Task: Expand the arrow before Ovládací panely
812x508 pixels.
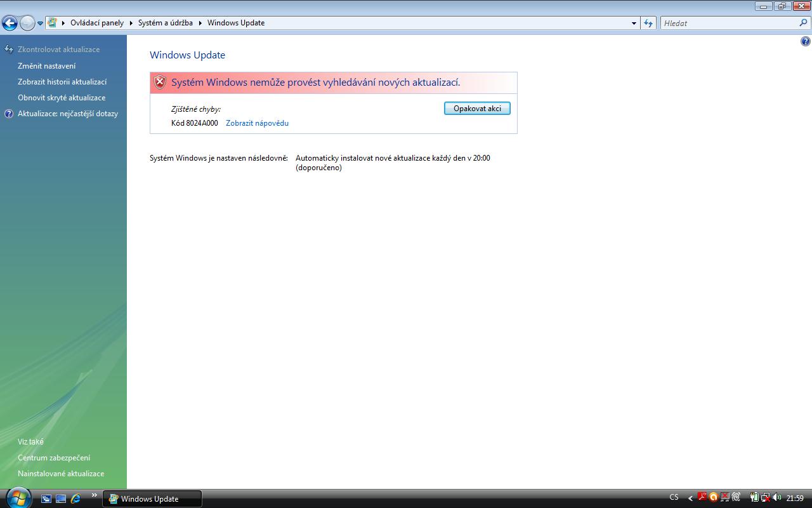Action: point(63,23)
